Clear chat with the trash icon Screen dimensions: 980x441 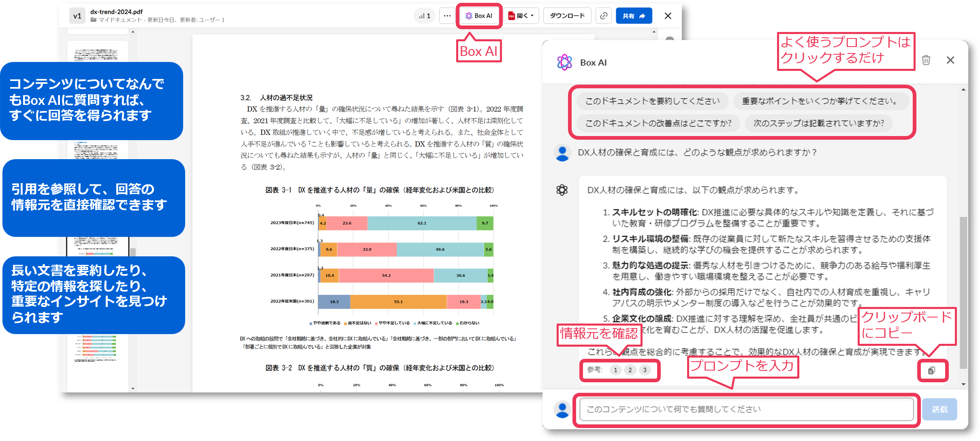926,60
